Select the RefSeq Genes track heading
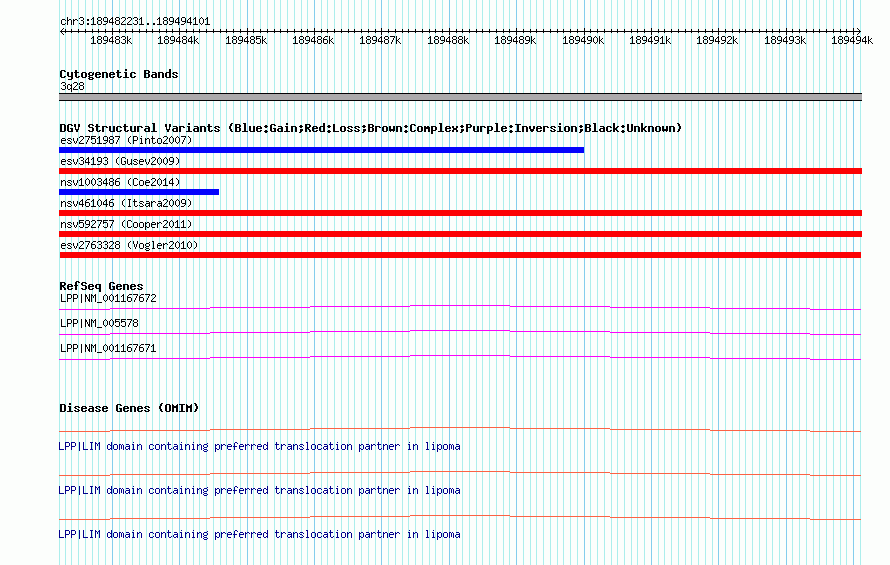The width and height of the screenshot is (890, 565). click(101, 286)
